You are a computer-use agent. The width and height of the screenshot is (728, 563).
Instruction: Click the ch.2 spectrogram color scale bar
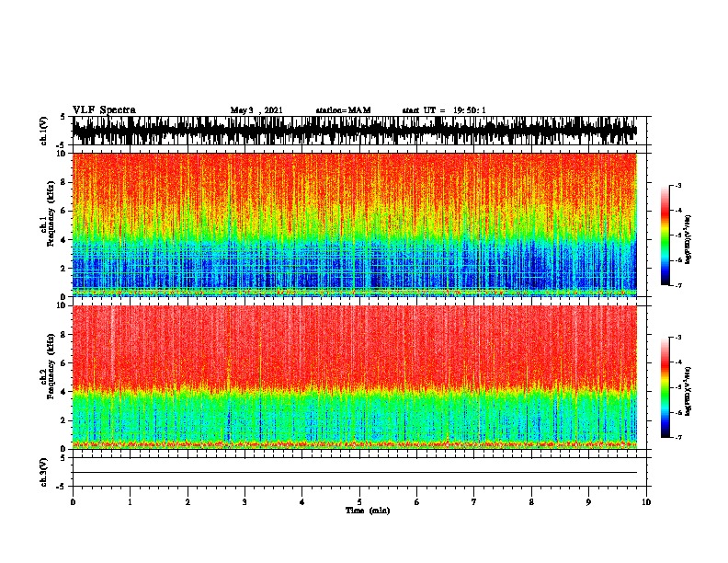[665, 387]
